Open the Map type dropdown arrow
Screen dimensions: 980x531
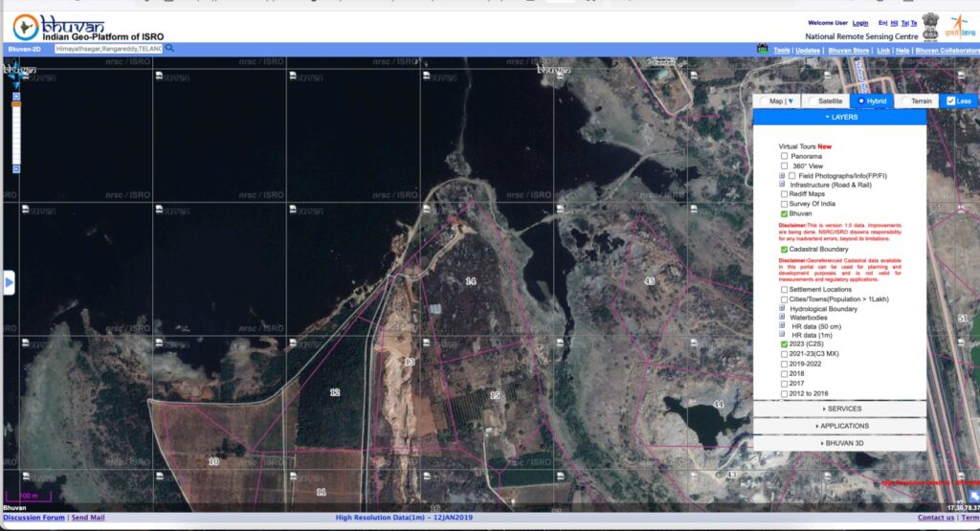tap(791, 101)
